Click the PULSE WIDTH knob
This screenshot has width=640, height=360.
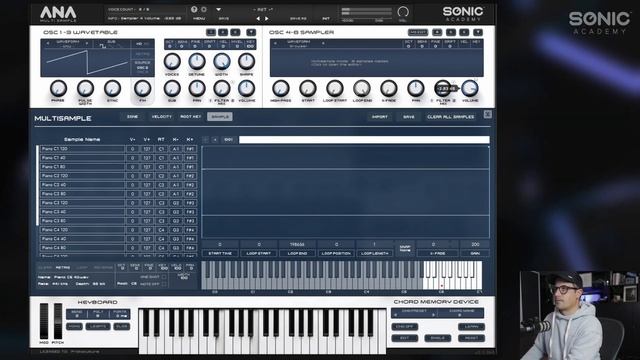85,89
